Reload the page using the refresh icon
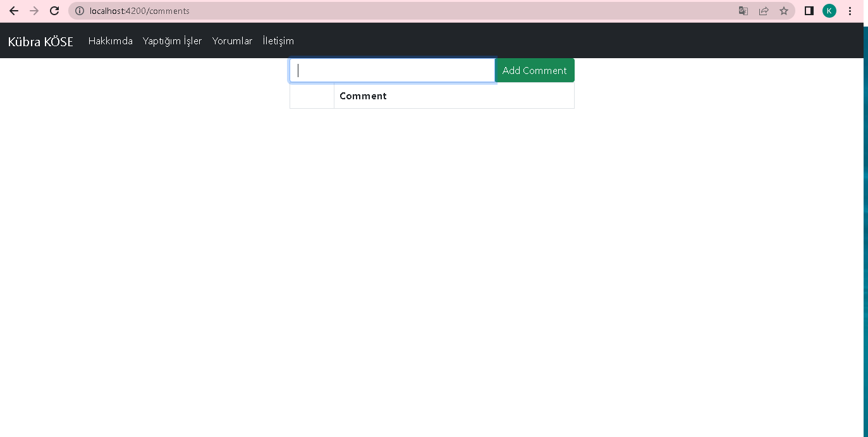The image size is (868, 437). tap(54, 11)
